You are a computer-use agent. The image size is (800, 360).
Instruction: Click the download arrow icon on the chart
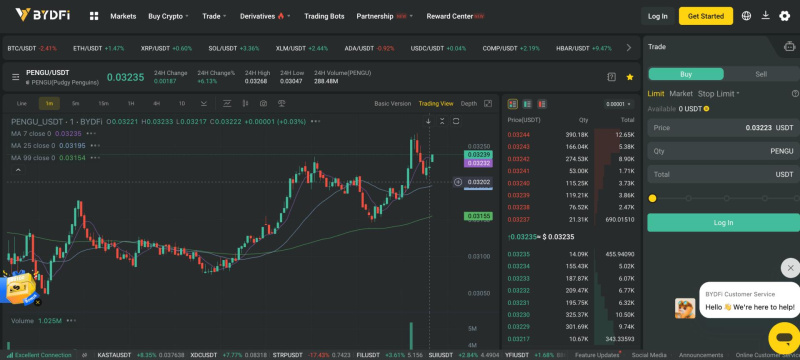[x=428, y=121]
